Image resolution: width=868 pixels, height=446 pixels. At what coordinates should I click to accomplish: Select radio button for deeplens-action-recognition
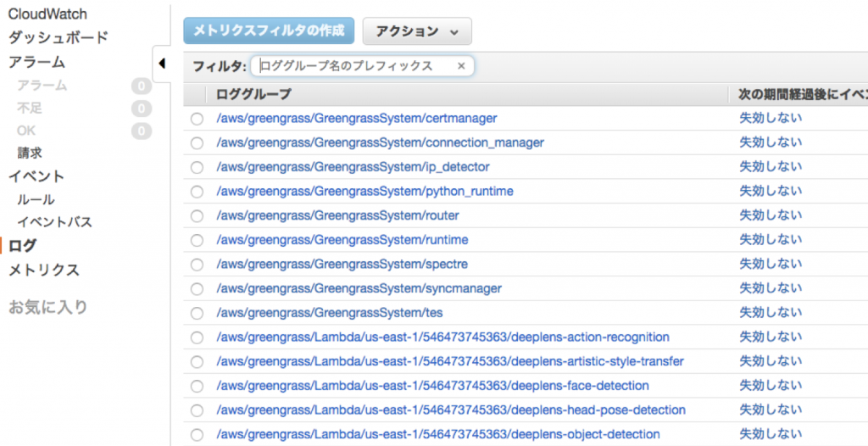(197, 337)
